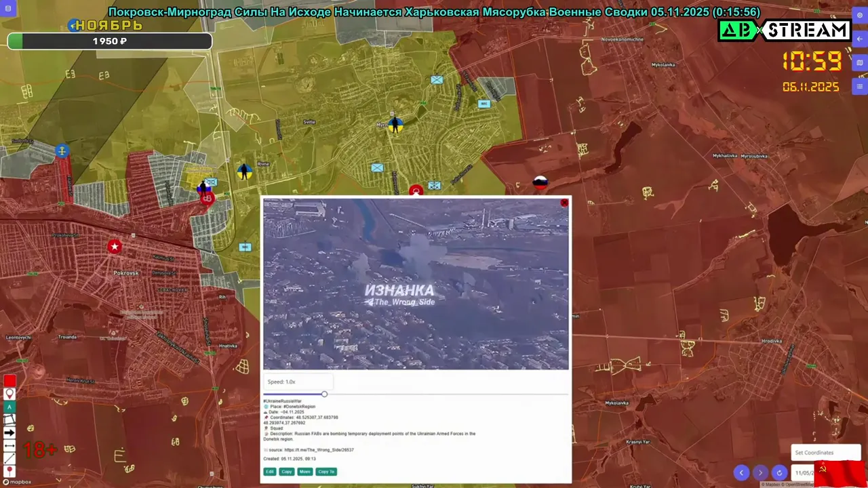The image size is (868, 488).
Task: Select the teal text label tool
Action: [9, 407]
